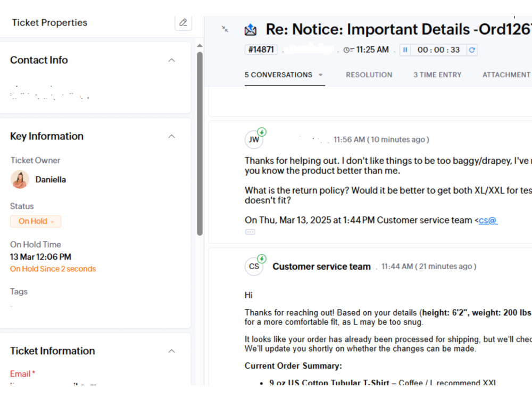Switch to the Resolution tab
Viewport: 532px width, 399px height.
pos(369,75)
